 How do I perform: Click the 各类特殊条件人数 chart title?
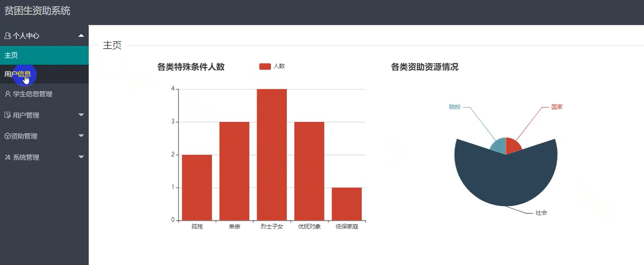(x=191, y=67)
